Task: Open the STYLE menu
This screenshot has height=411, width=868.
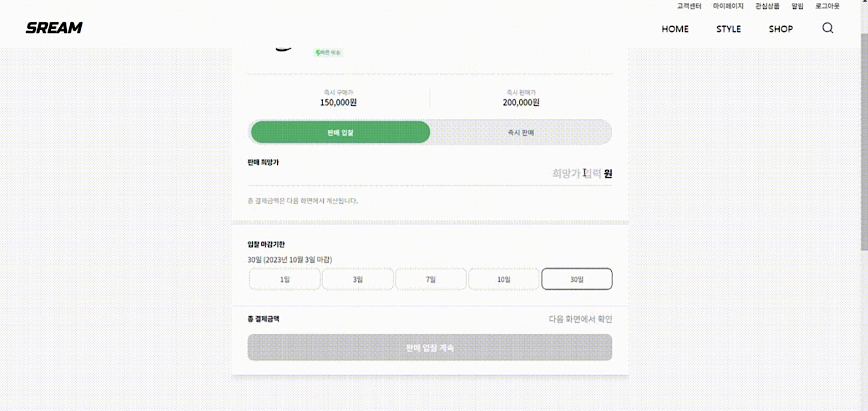Action: point(728,29)
